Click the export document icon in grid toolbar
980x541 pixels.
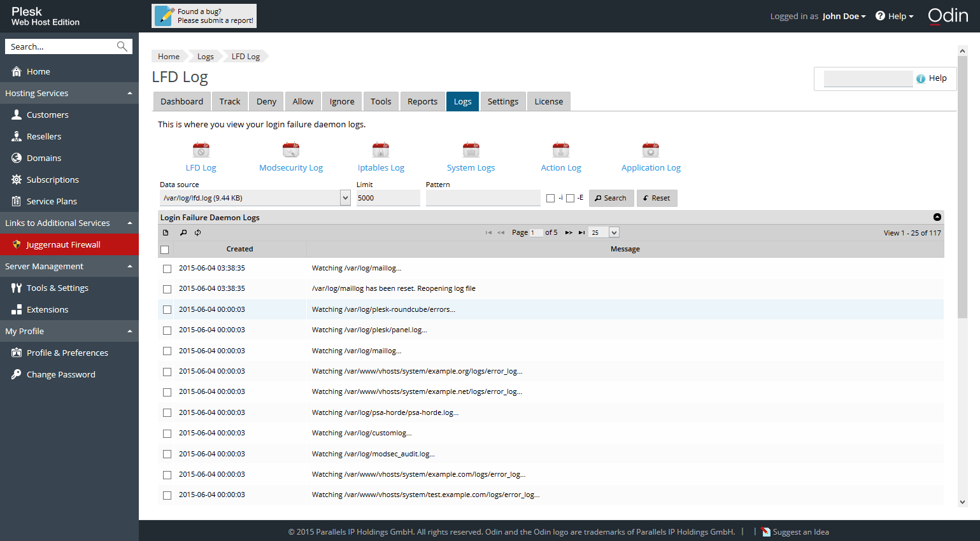pos(166,233)
